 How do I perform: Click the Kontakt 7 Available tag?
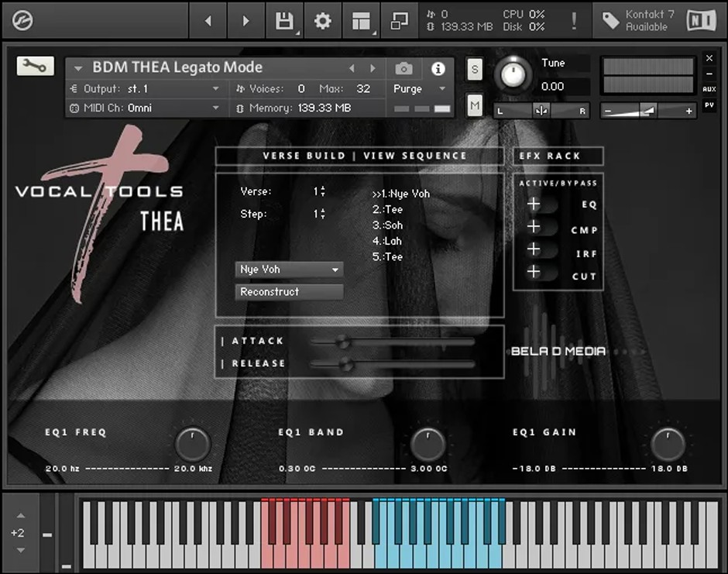[638, 21]
